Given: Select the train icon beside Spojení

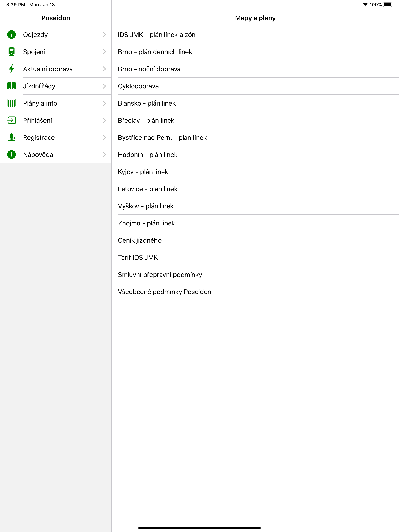Looking at the screenshot, I should 11,52.
